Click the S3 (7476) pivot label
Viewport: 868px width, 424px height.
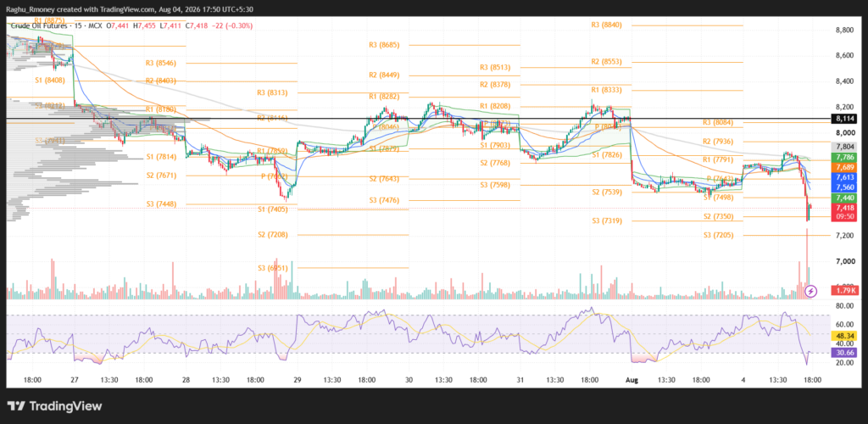384,200
